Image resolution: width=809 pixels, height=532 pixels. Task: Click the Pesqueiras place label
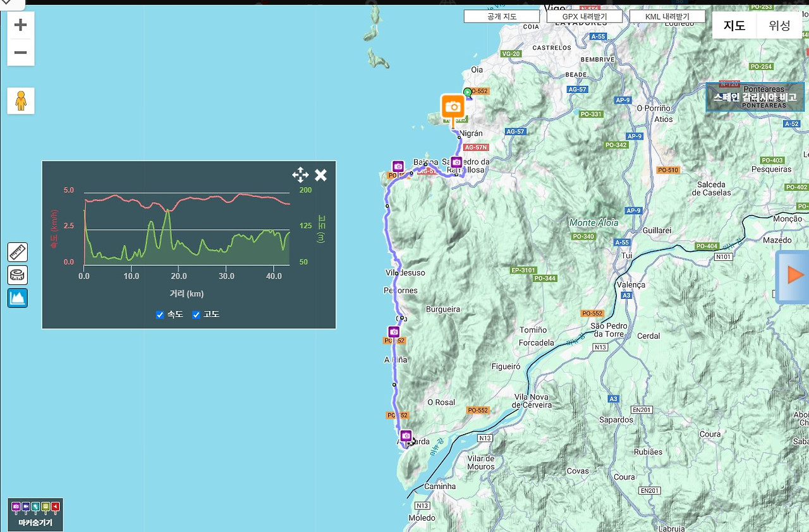tap(772, 169)
